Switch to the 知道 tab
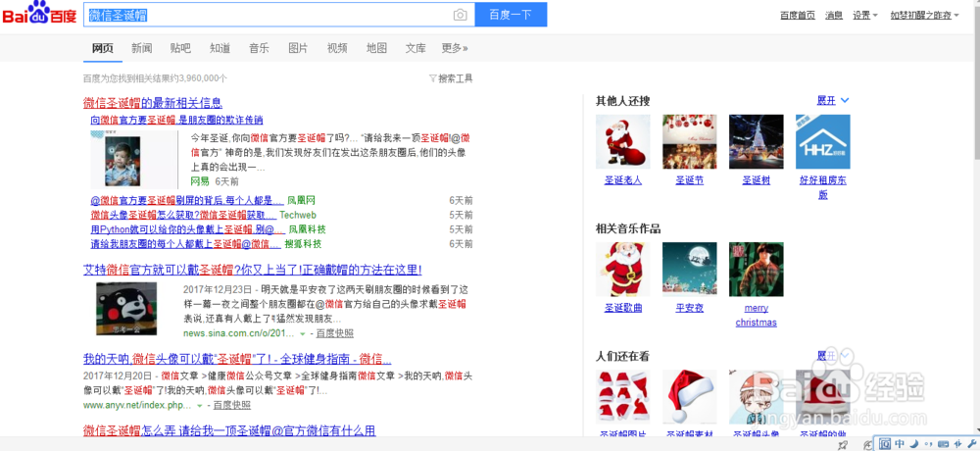 [x=220, y=48]
